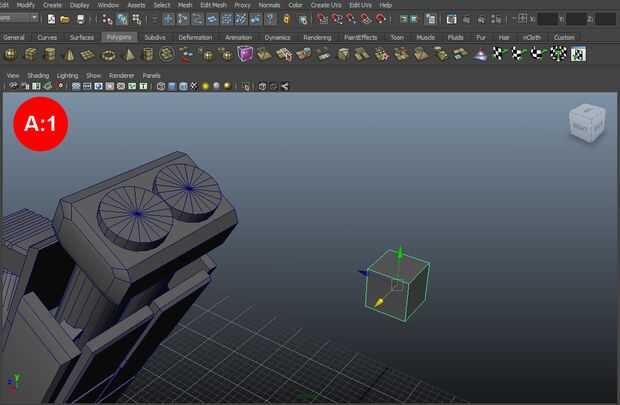
Task: Click the Save Scene icon
Action: 80,19
